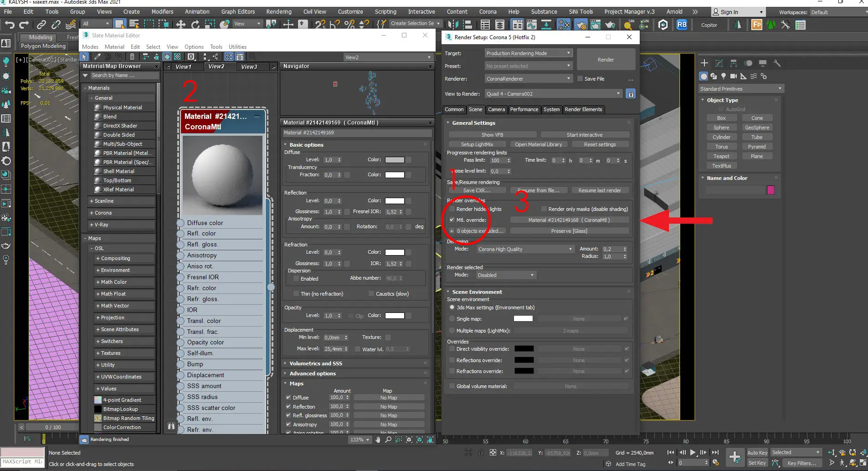Screen dimensions: 868x471
Task: Click the Mtl. override material slot button
Action: 569,220
